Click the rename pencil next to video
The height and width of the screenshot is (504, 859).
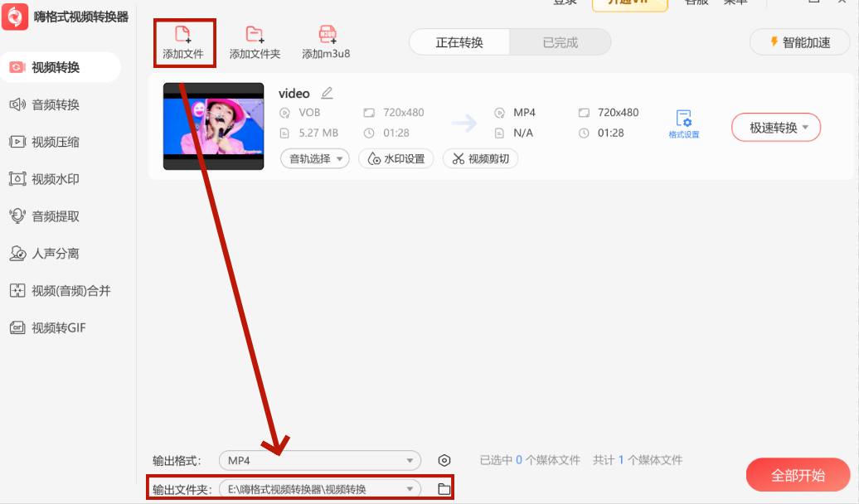327,94
